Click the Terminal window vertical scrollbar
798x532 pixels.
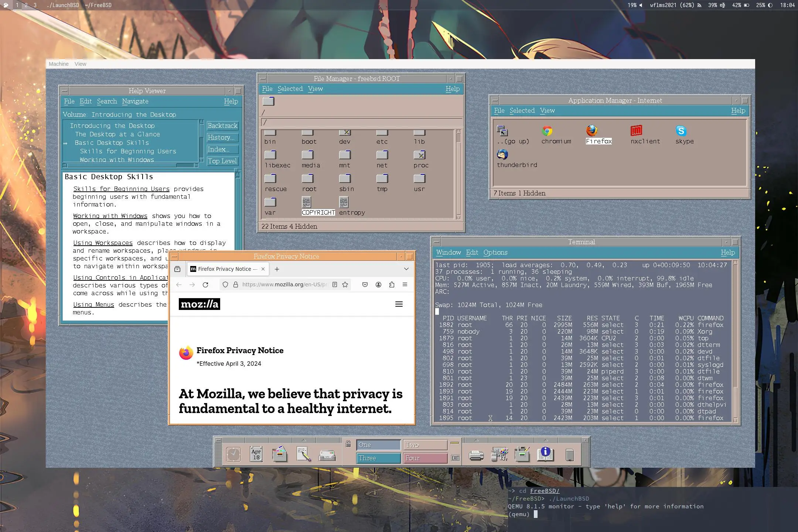[x=735, y=342]
